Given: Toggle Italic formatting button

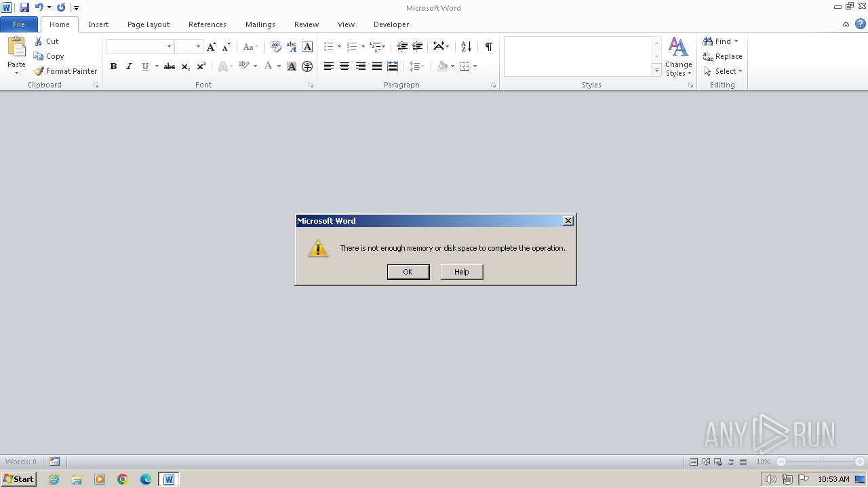Looking at the screenshot, I should point(129,66).
